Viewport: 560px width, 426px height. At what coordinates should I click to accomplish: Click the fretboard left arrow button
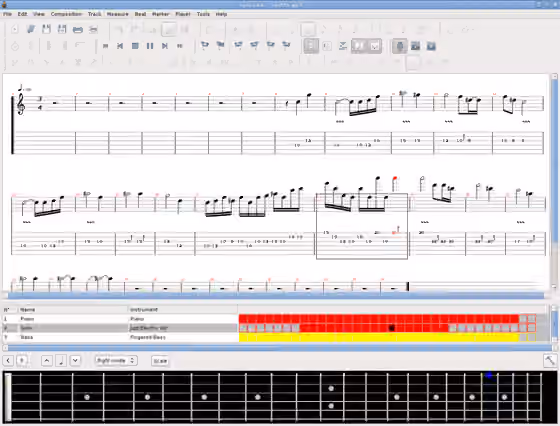[x=8, y=361]
